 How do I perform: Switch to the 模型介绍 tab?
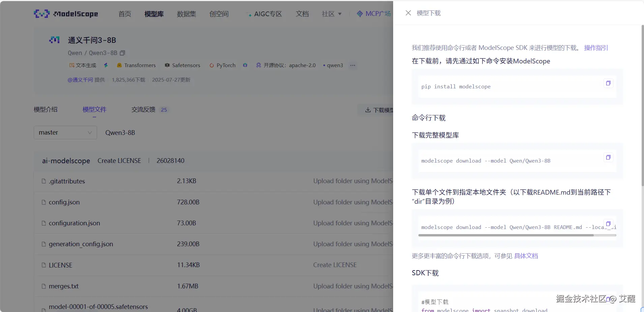click(x=46, y=109)
